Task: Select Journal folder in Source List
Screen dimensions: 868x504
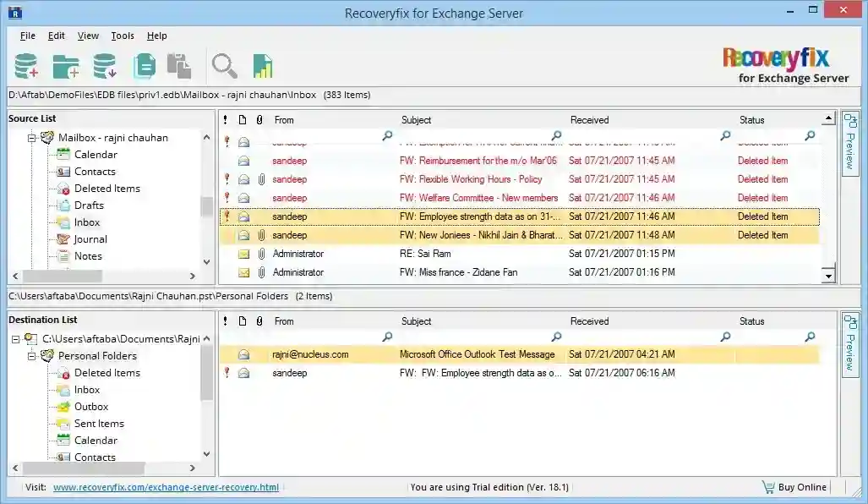Action: click(x=90, y=239)
